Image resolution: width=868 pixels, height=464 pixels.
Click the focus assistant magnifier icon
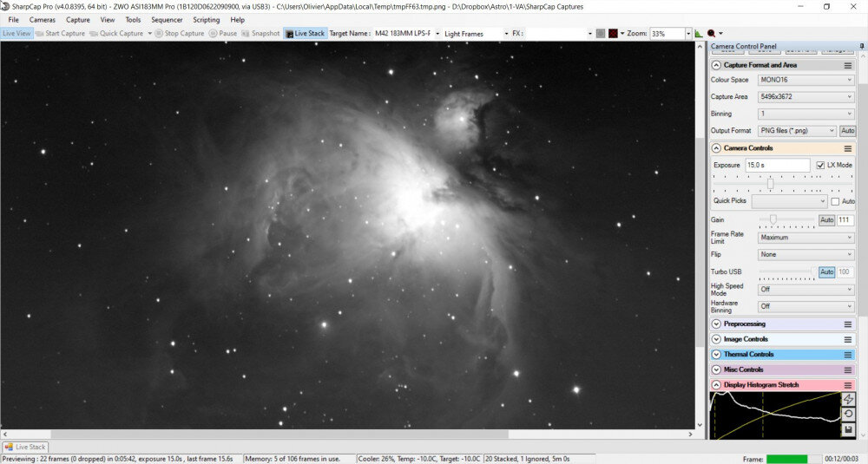click(x=712, y=34)
